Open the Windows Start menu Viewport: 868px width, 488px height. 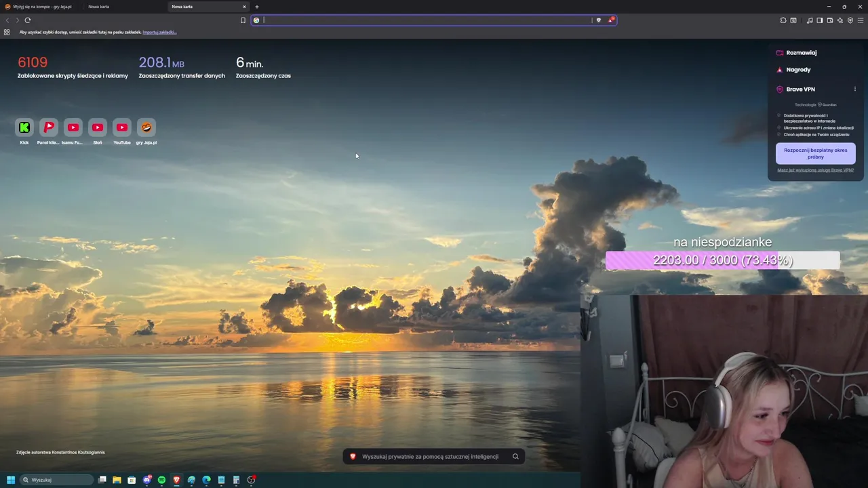pyautogui.click(x=11, y=480)
